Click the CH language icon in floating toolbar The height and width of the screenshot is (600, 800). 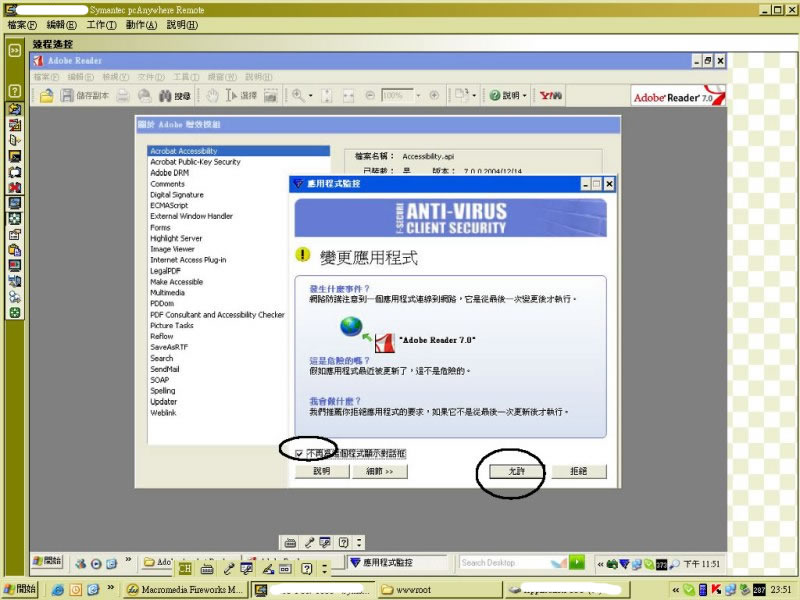click(x=185, y=568)
